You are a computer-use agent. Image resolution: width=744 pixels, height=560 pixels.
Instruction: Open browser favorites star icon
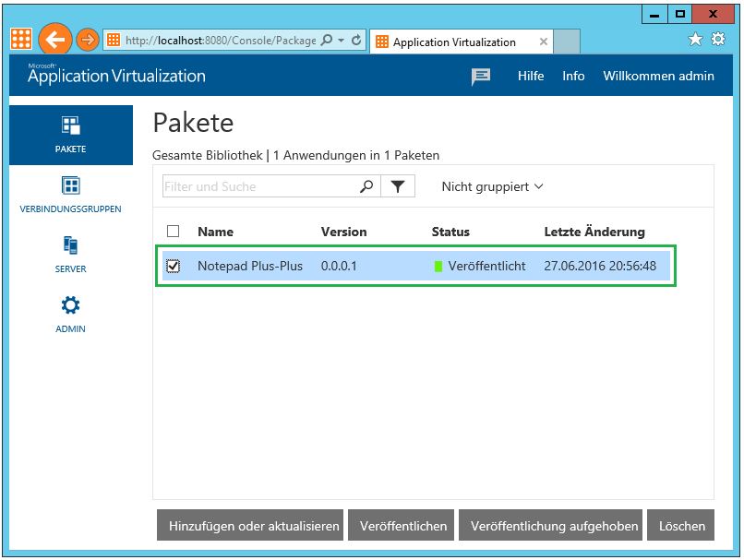(x=695, y=40)
